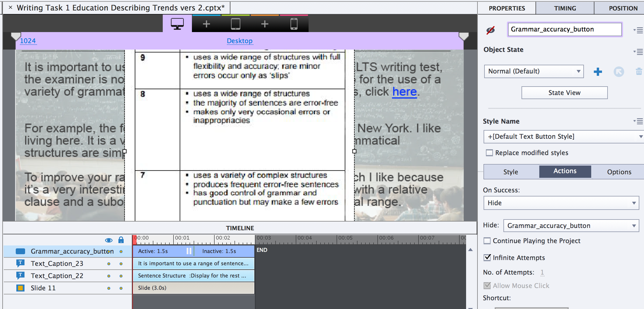Select the desktop preview icon
The height and width of the screenshot is (309, 644).
[177, 23]
